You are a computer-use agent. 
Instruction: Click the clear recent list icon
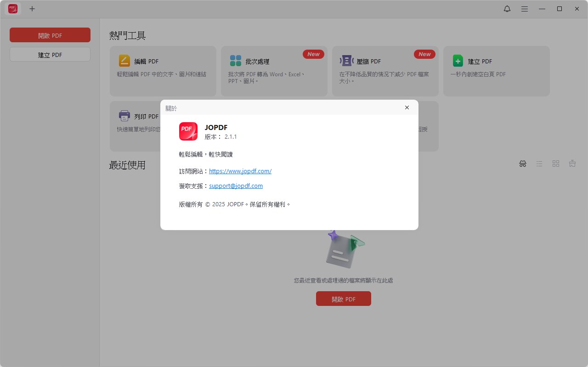572,164
